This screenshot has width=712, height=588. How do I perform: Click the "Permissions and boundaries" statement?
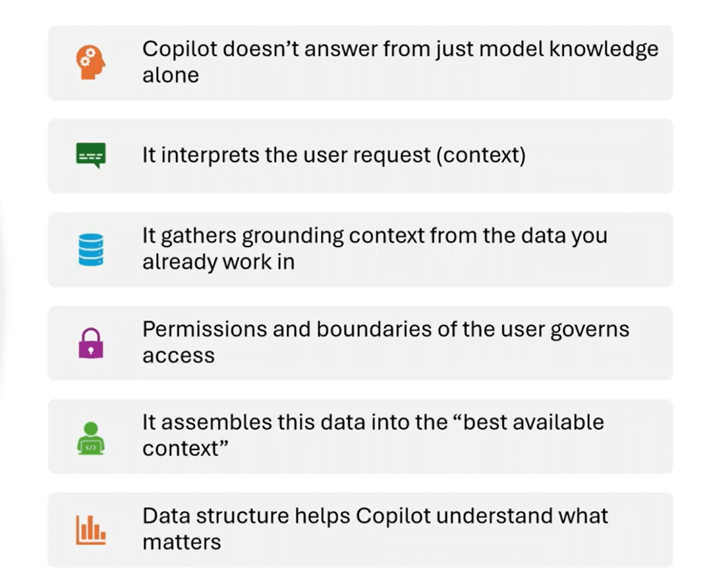[386, 329]
